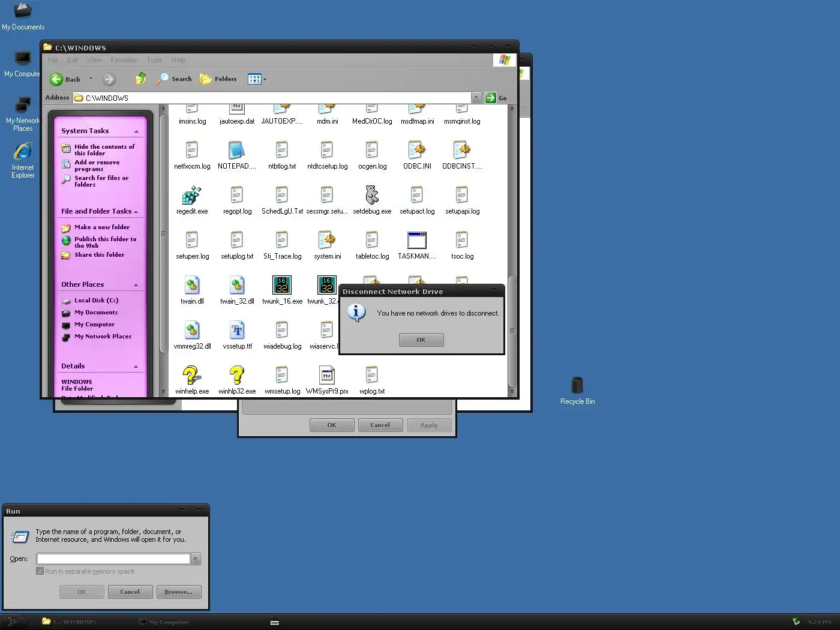Screen dimensions: 840x630
Task: Select the twain_32.dll file icon
Action: point(236,285)
